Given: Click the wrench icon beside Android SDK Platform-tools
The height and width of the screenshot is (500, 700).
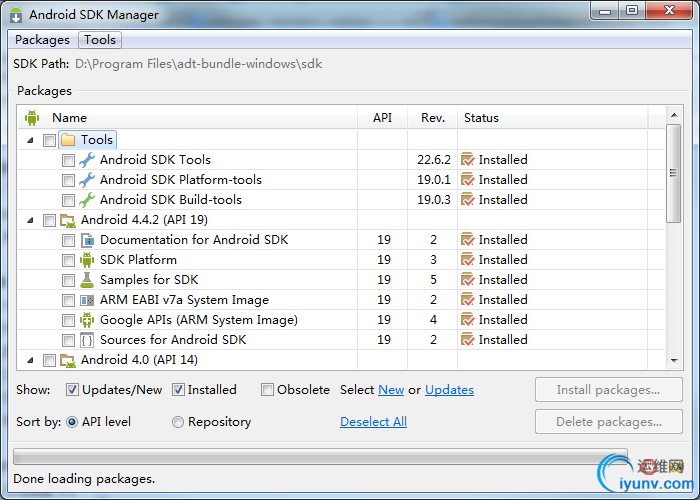Looking at the screenshot, I should [87, 180].
